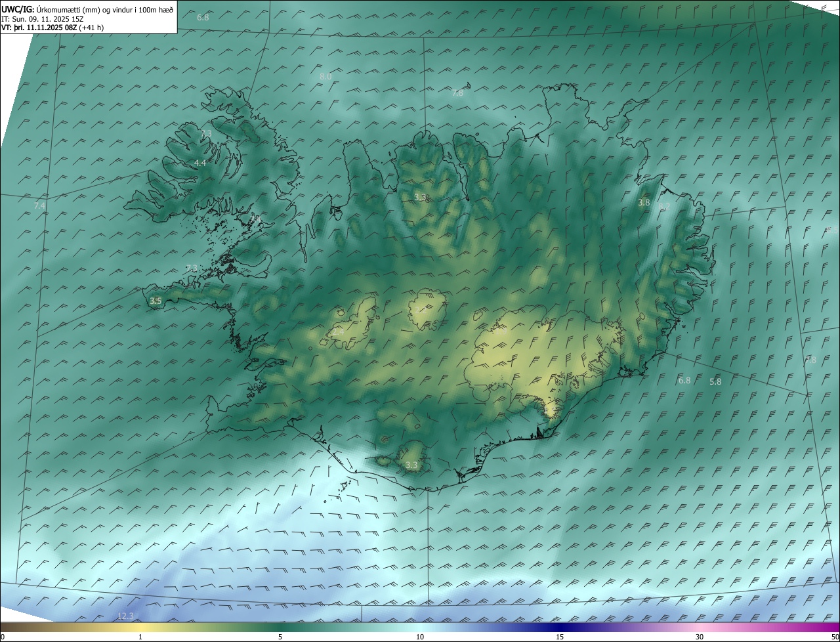Click the 3.5 value on Snæfellsnes peninsula tip
Image resolution: width=840 pixels, height=642 pixels.
pyautogui.click(x=156, y=301)
